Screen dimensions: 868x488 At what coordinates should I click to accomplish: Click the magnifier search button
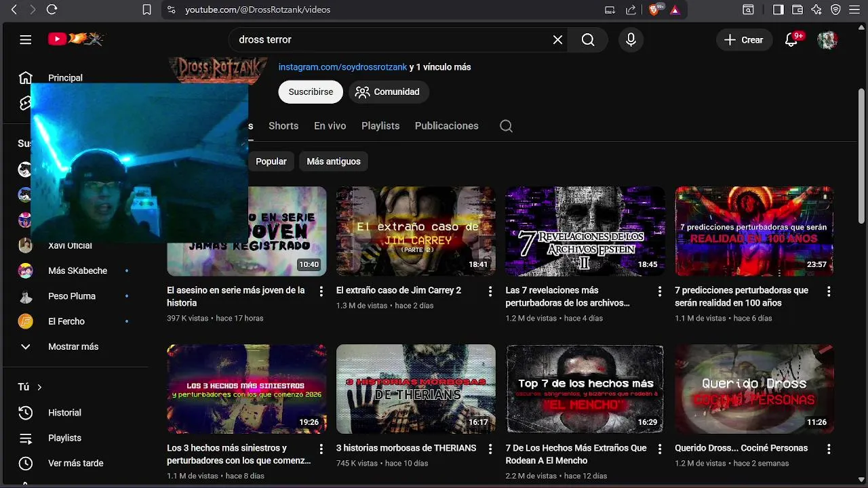(588, 40)
